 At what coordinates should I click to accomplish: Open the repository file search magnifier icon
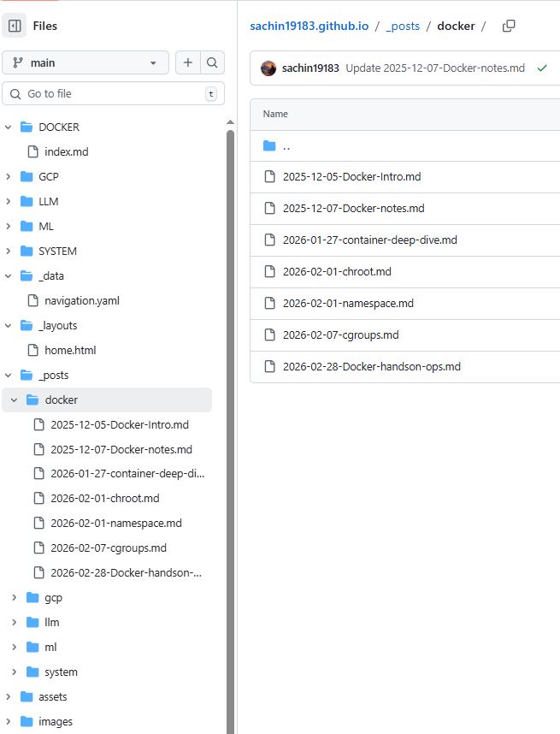[x=211, y=62]
